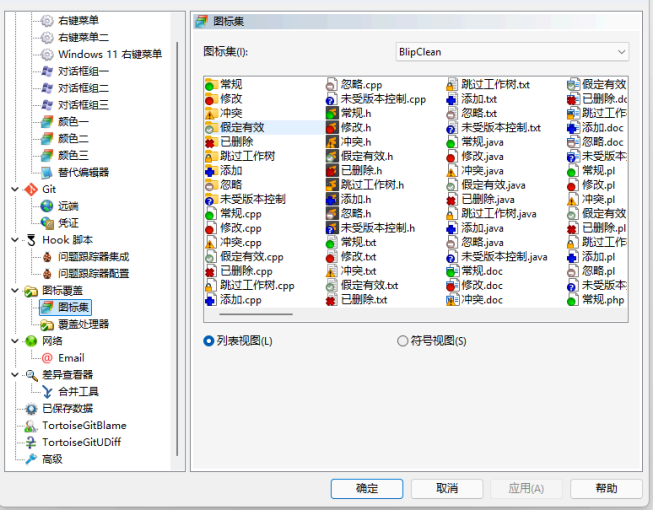The height and width of the screenshot is (513, 655).
Task: Click the globe icon next to 远端
Action: [x=47, y=207]
